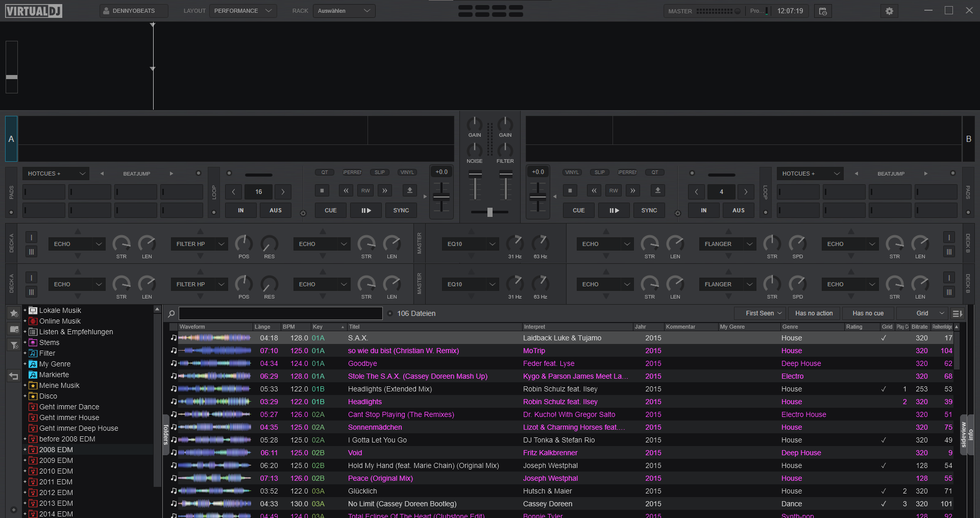
Task: Click Deck A loop IN button
Action: pyautogui.click(x=241, y=210)
